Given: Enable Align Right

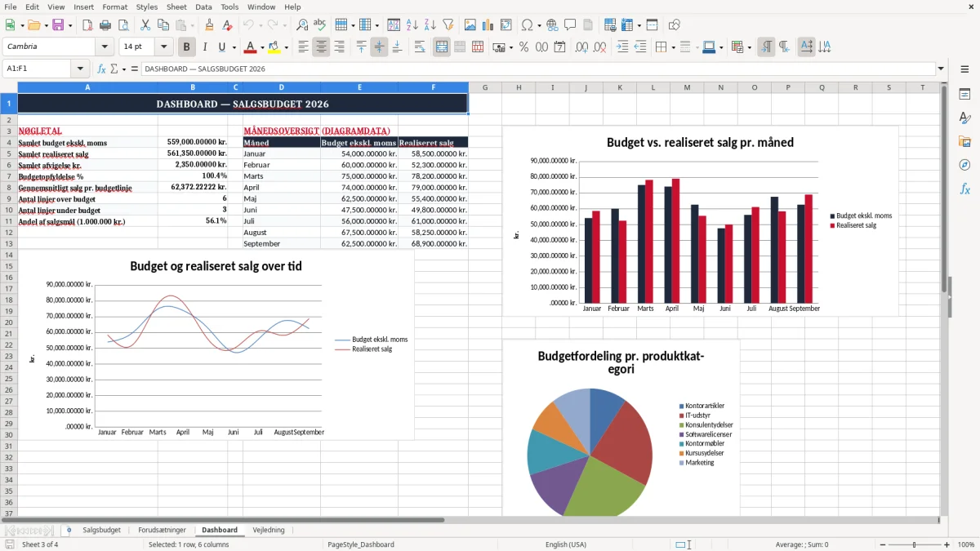Looking at the screenshot, I should (x=339, y=47).
